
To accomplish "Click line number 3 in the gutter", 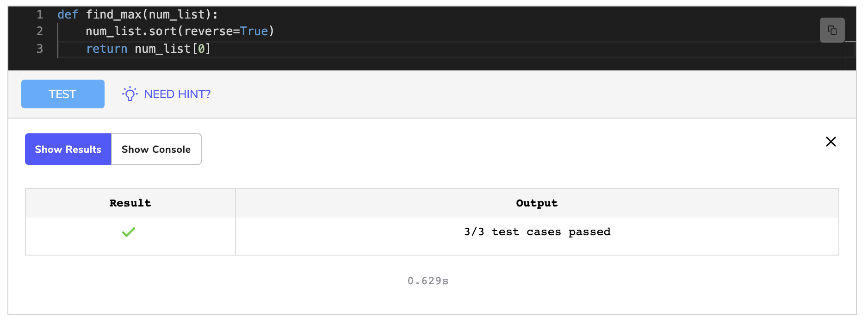I will coord(40,49).
